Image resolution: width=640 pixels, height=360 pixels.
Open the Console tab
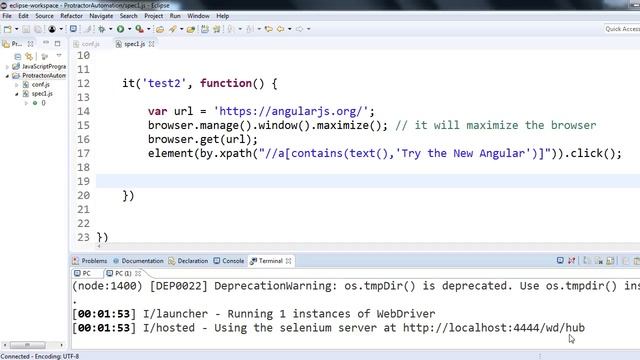[x=229, y=261]
